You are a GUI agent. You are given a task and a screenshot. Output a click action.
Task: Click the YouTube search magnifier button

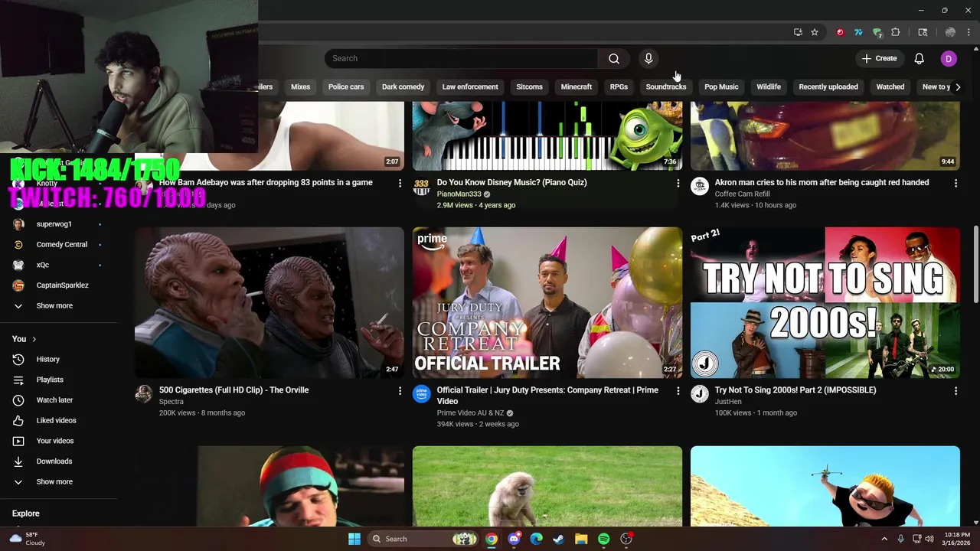click(614, 58)
